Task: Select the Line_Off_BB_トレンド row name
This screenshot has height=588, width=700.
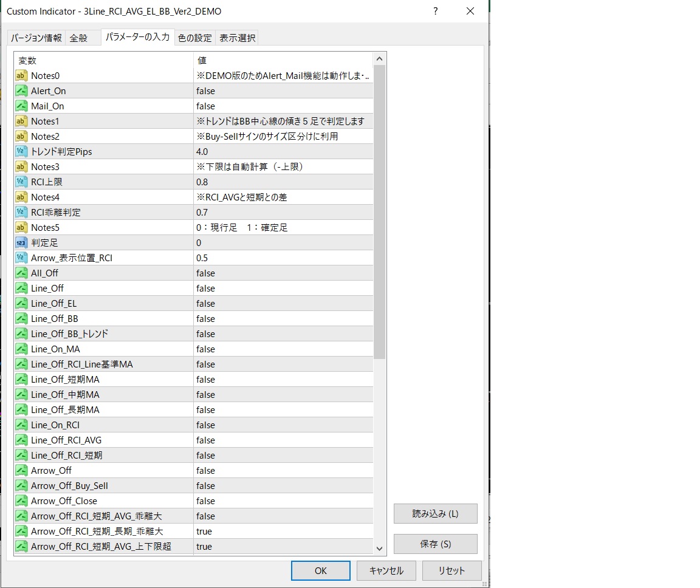Action: pyautogui.click(x=70, y=333)
